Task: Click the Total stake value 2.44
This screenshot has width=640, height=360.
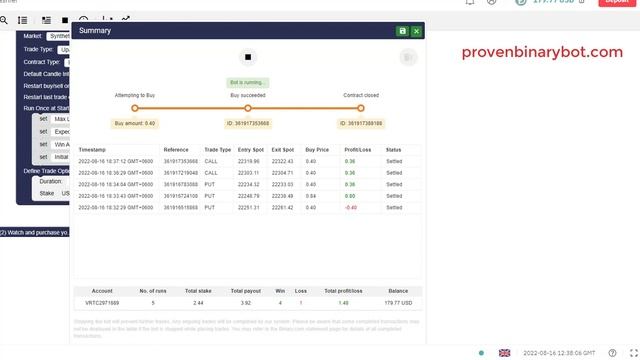Action: (198, 303)
